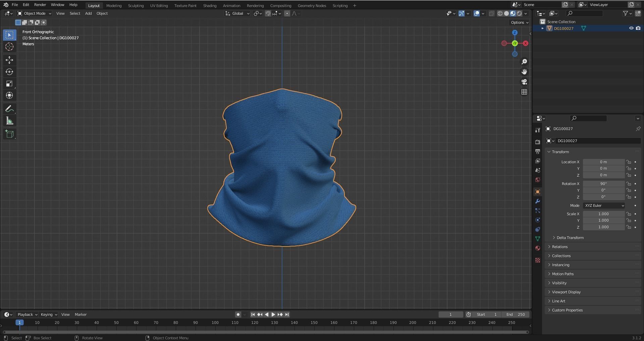Select the Measure tool
The width and height of the screenshot is (644, 341).
pos(9,121)
